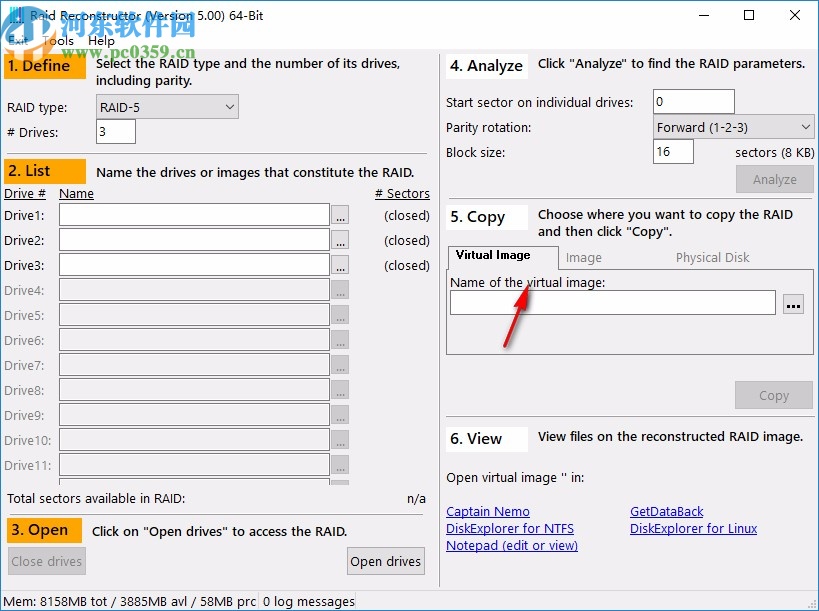This screenshot has height=611, width=819.
Task: Click the Drive6 browse button
Action: 340,340
